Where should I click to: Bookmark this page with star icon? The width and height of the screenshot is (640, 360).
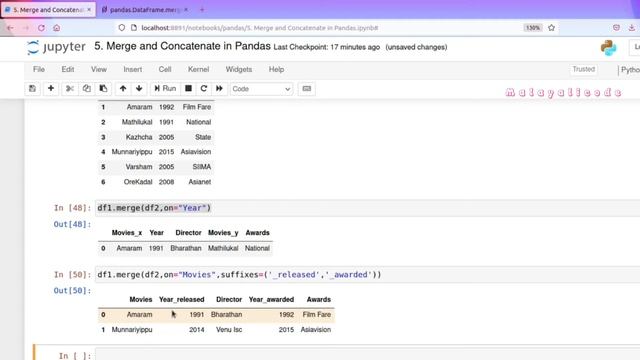(551, 28)
